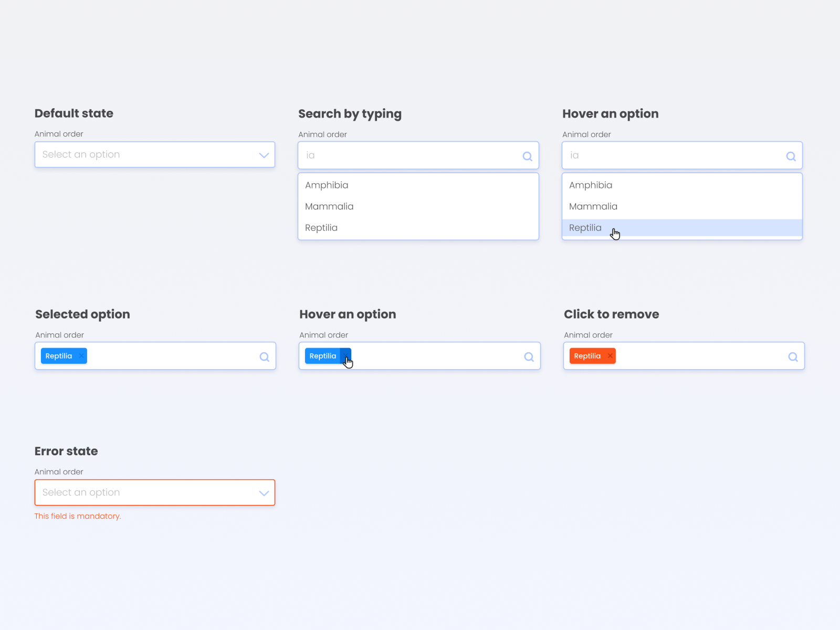This screenshot has width=840, height=630.
Task: Select Amphibia in the Hover an option list
Action: click(x=591, y=185)
